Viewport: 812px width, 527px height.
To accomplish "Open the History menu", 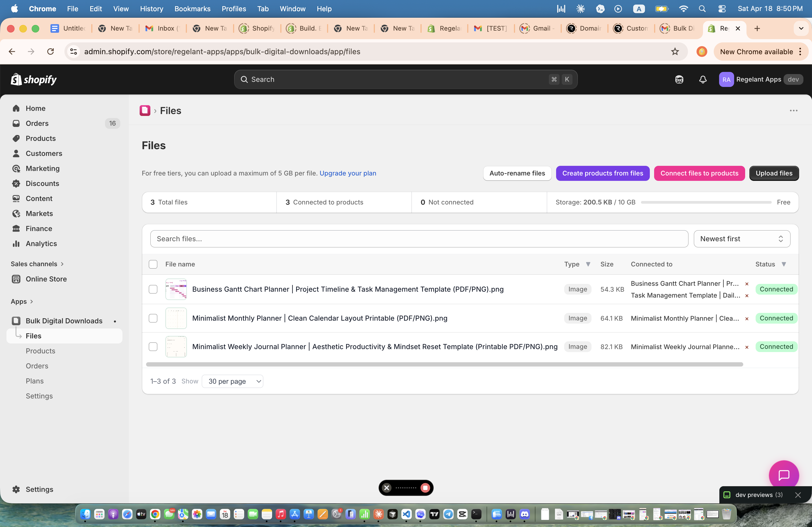I will [151, 9].
